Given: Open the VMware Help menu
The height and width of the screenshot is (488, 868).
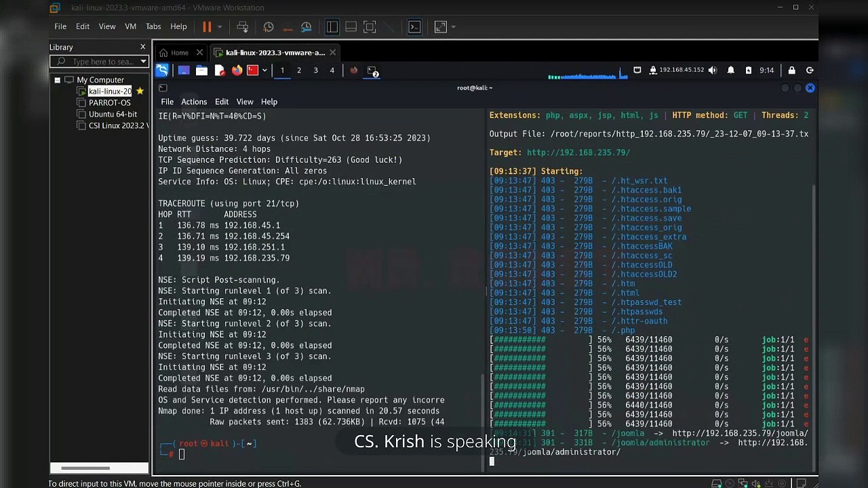Looking at the screenshot, I should 178,26.
